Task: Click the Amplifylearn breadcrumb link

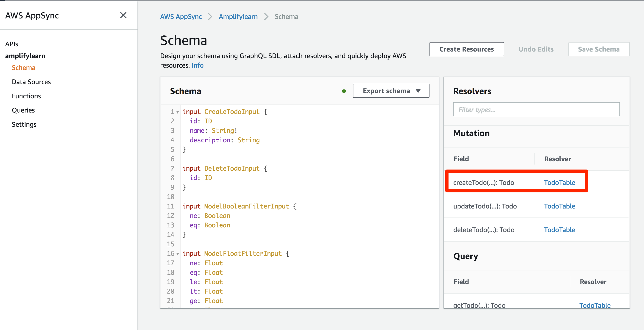Action: pos(238,17)
